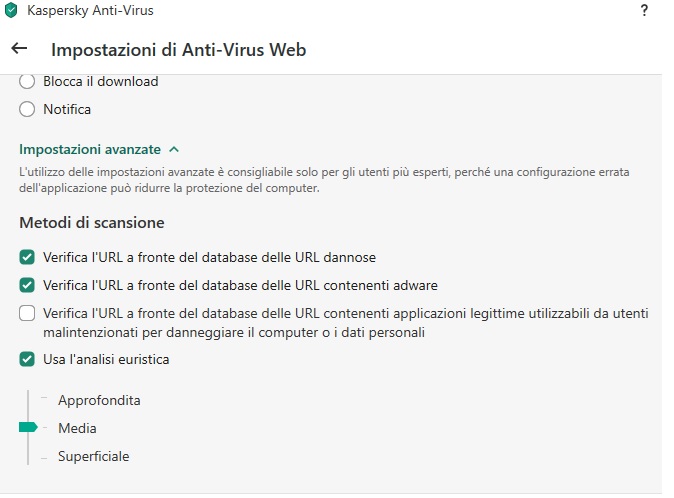The width and height of the screenshot is (674, 498).
Task: Click the Media heuristic level label
Action: click(77, 428)
